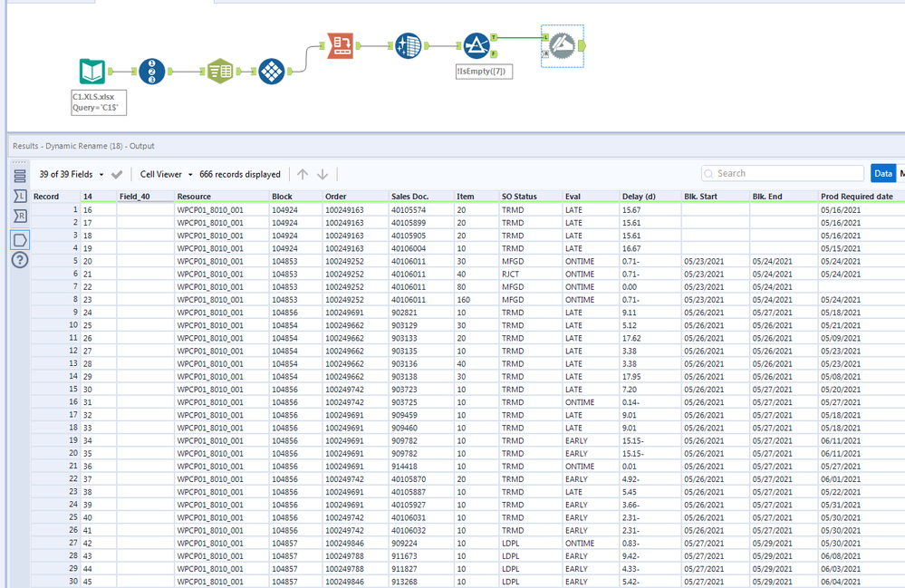This screenshot has width=905, height=588.
Task: Click the Sales Doc. column header
Action: coord(421,197)
